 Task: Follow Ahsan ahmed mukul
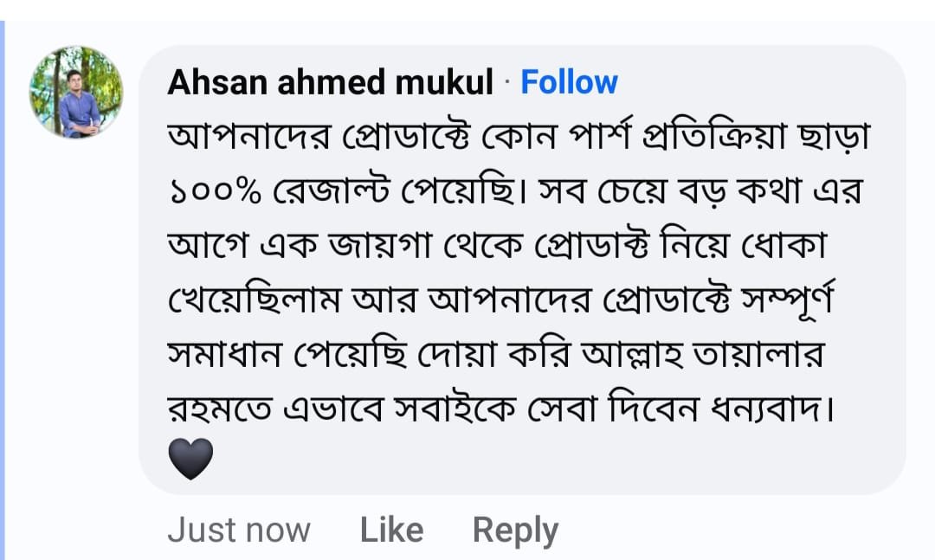coord(569,83)
